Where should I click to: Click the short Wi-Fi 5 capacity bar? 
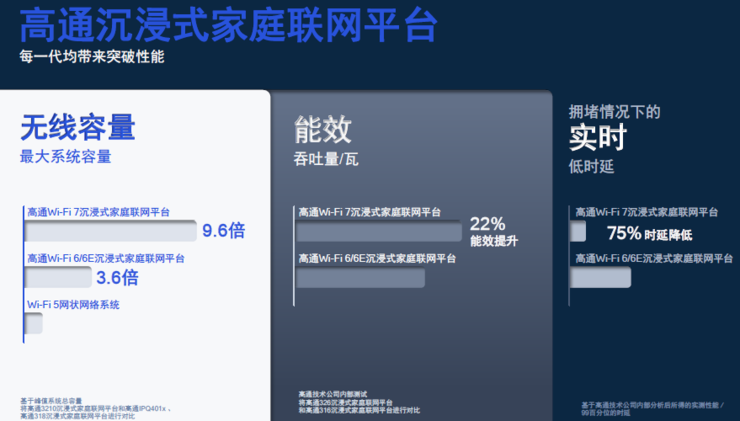coord(33,323)
